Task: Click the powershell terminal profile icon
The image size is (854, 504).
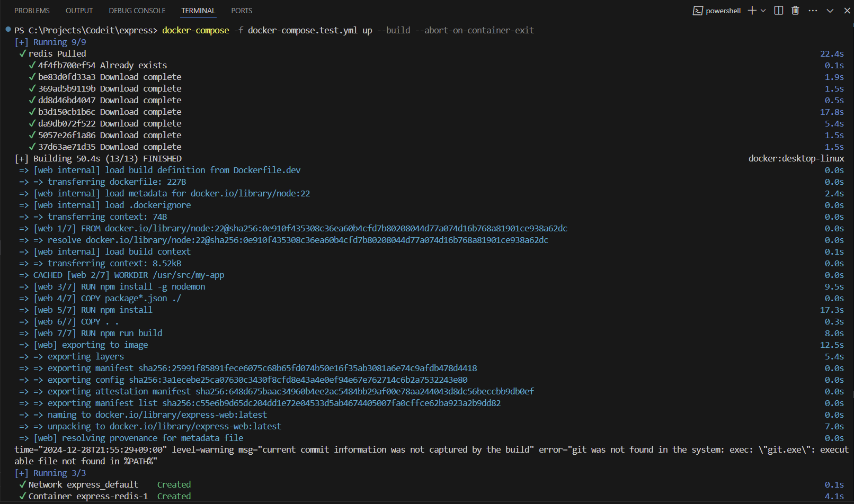Action: coord(698,11)
